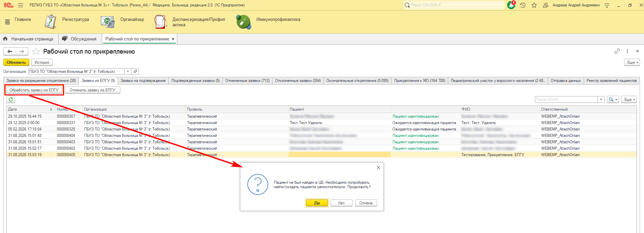Copy link to this form icon

pyautogui.click(x=617, y=51)
